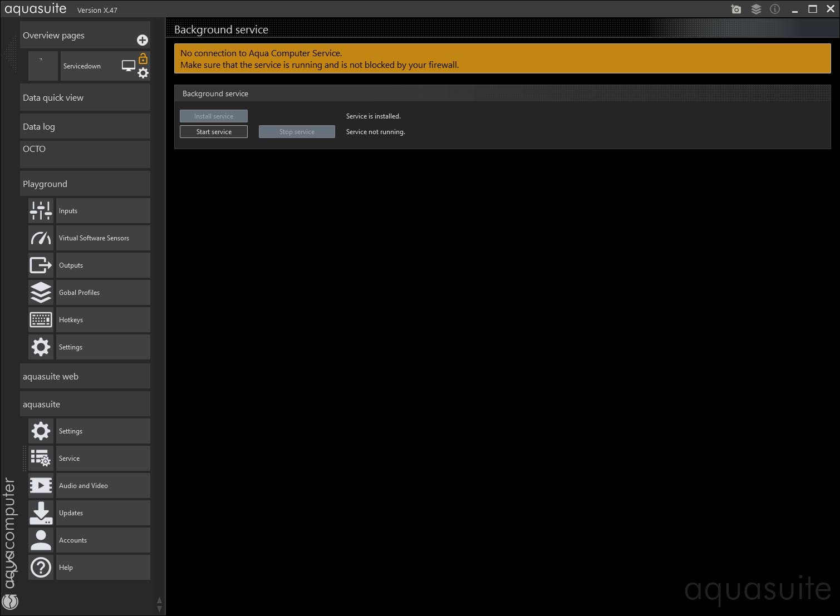Screen dimensions: 840x616
Task: Collapse the aquasuite section header
Action: click(85, 404)
